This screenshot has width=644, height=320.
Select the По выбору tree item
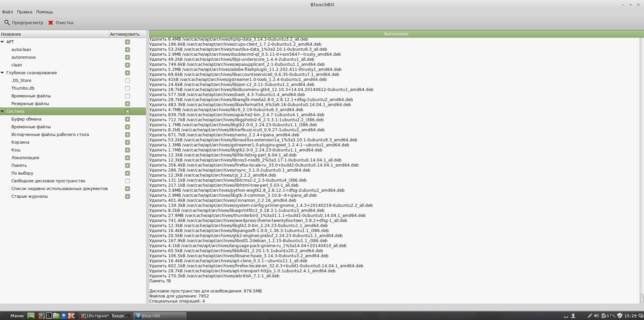pyautogui.click(x=22, y=173)
